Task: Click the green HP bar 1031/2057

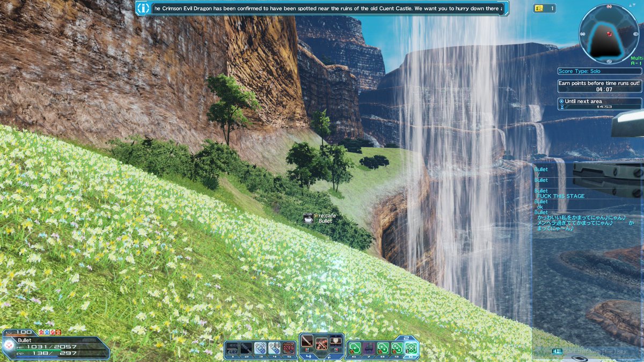Action: (61, 350)
